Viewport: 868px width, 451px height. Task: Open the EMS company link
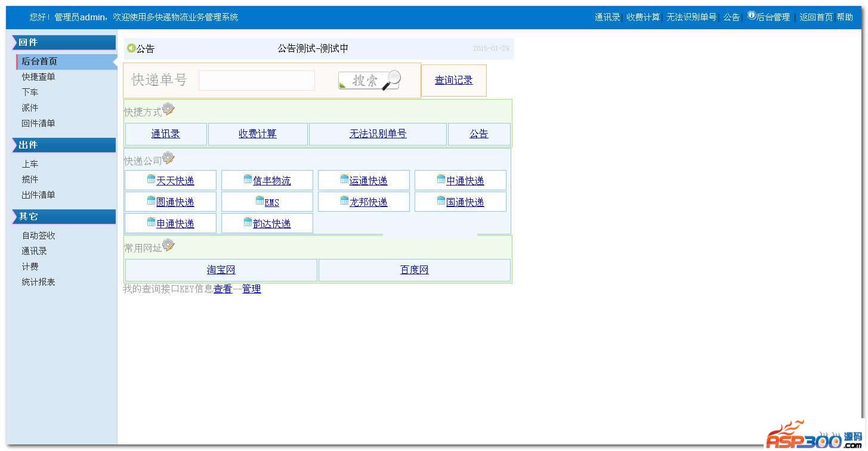tap(272, 203)
